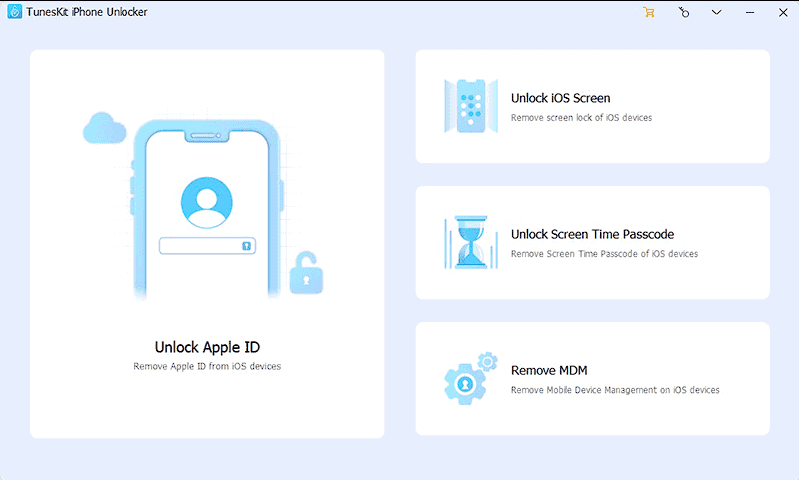Click the password field in phone illustration

[x=207, y=246]
